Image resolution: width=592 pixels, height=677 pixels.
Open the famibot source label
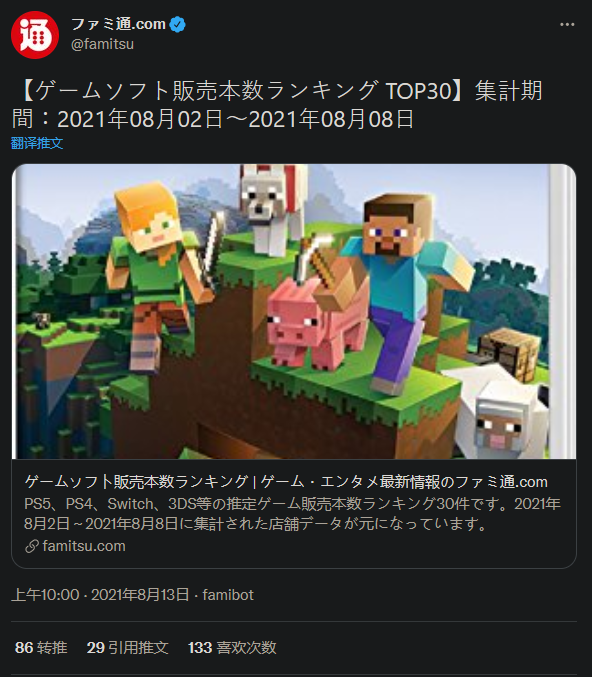(228, 595)
